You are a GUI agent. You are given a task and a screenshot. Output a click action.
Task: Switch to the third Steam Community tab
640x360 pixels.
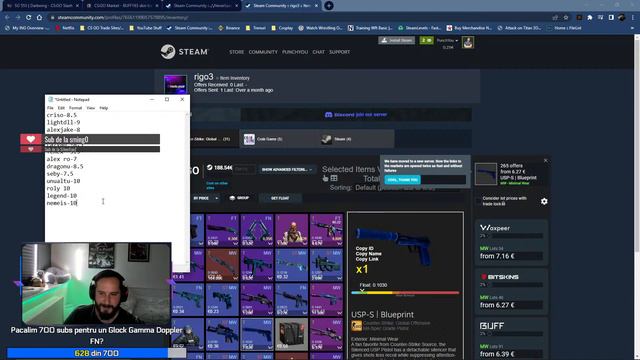tap(202, 6)
